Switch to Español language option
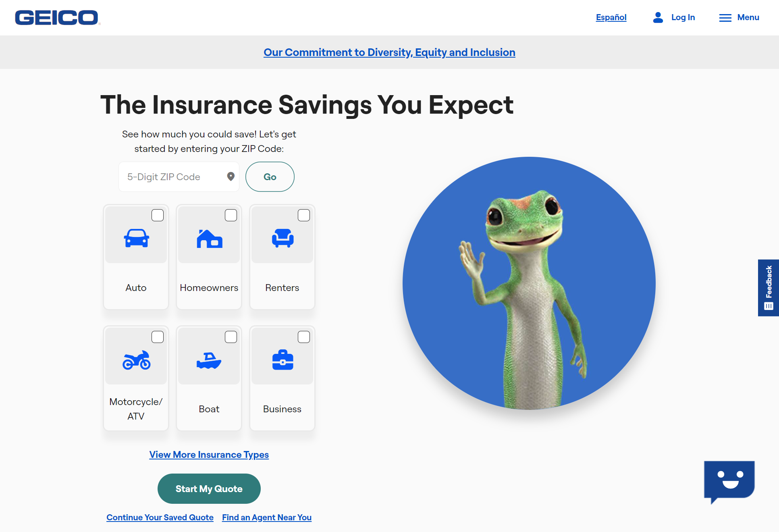The height and width of the screenshot is (532, 779). point(611,17)
